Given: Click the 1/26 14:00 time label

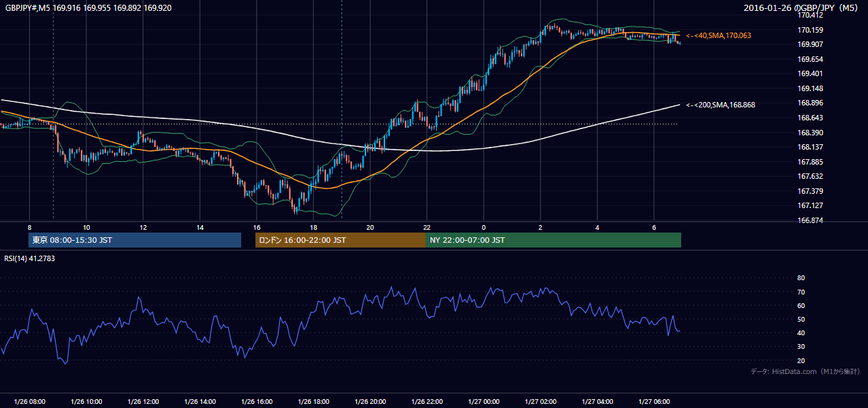Looking at the screenshot, I should [200, 401].
